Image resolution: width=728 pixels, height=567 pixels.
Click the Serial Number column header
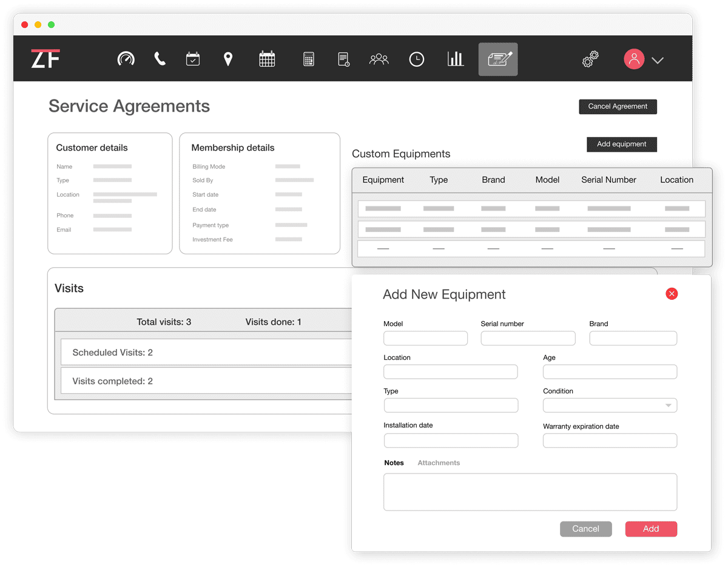coord(608,180)
